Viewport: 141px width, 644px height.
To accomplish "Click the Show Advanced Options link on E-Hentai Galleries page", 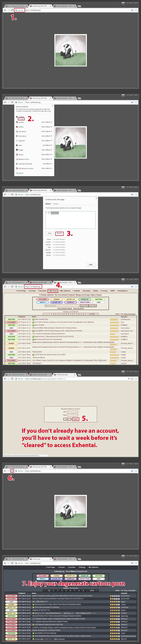I will pos(65,308).
